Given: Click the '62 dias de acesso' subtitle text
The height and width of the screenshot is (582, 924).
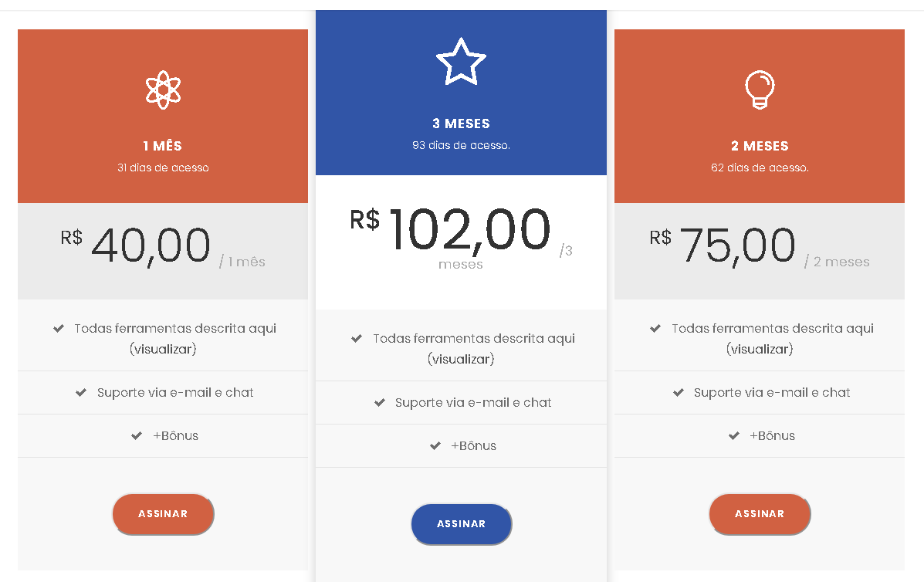Looking at the screenshot, I should tap(760, 167).
